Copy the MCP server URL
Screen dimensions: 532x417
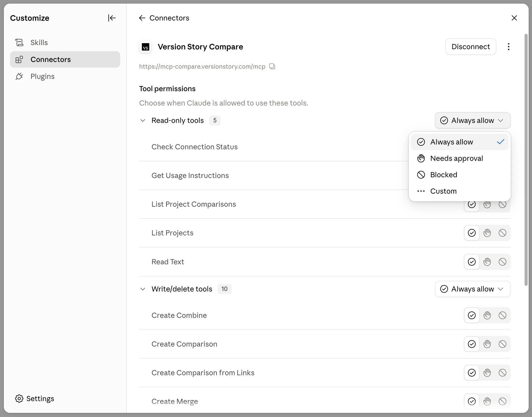[272, 67]
